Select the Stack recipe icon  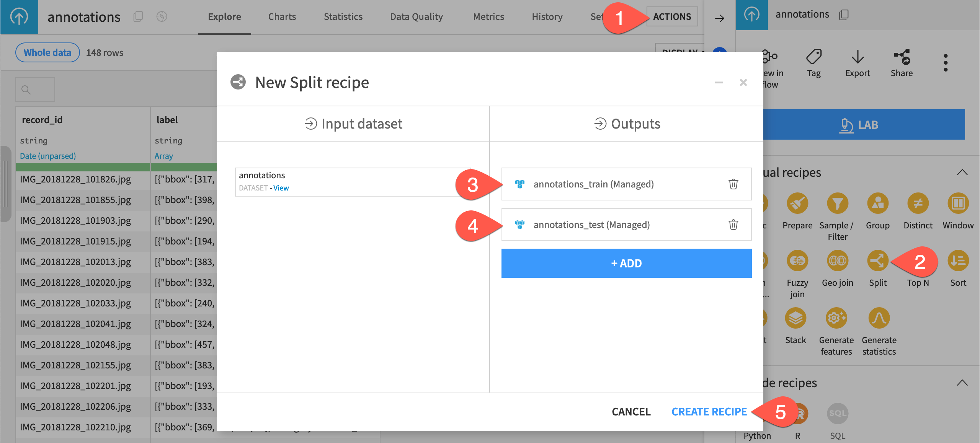(795, 318)
